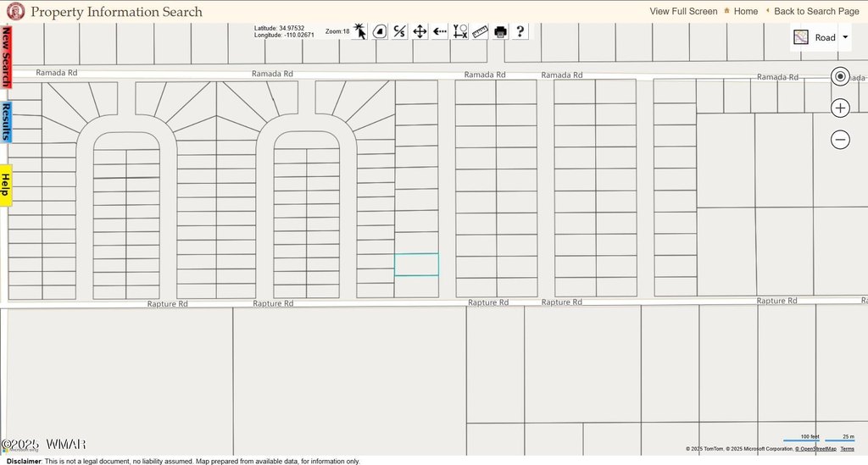Switch to the Results side tab
The image size is (868, 465).
(x=6, y=122)
